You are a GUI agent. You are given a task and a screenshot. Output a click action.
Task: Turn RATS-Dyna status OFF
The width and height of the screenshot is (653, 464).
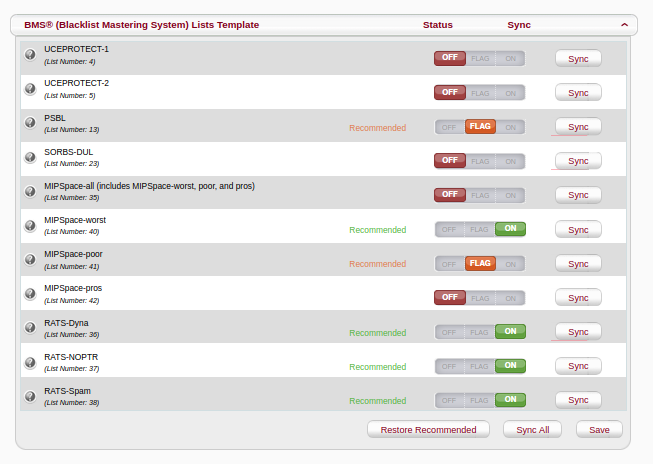(449, 332)
